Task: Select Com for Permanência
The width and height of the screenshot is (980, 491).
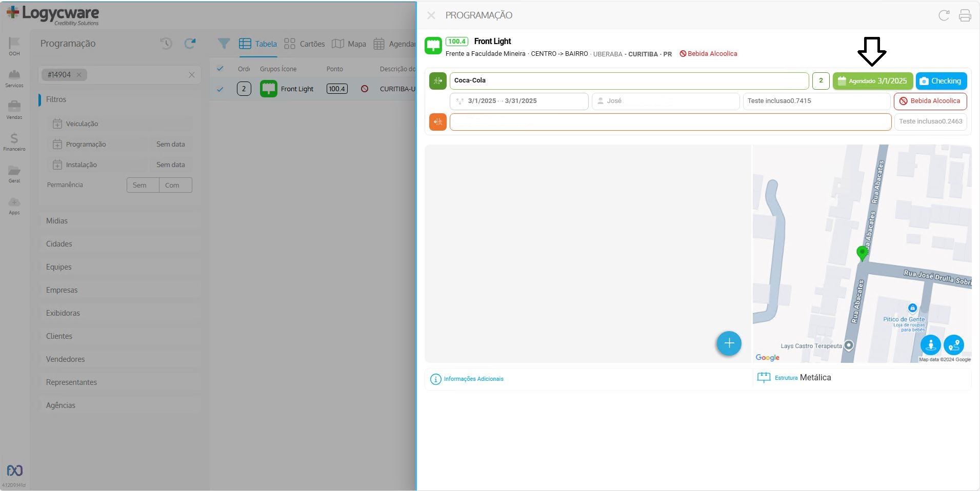Action: tap(175, 185)
